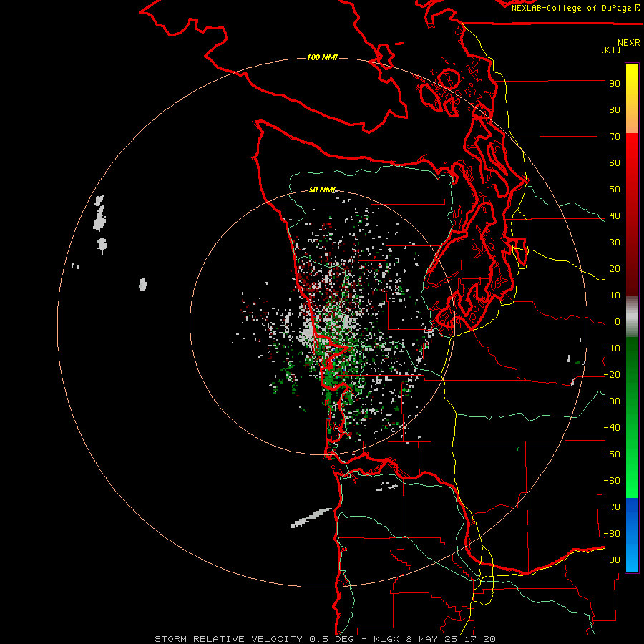Click the -40 value on the velocity scale
Viewport: 644px width, 644px height.
point(612,428)
